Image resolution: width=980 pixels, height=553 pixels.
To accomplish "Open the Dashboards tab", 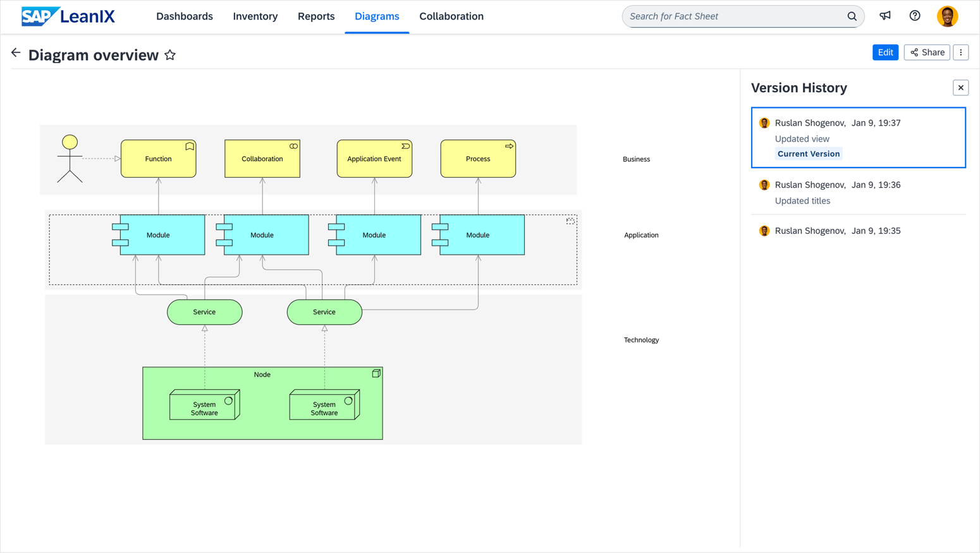I will click(x=185, y=16).
